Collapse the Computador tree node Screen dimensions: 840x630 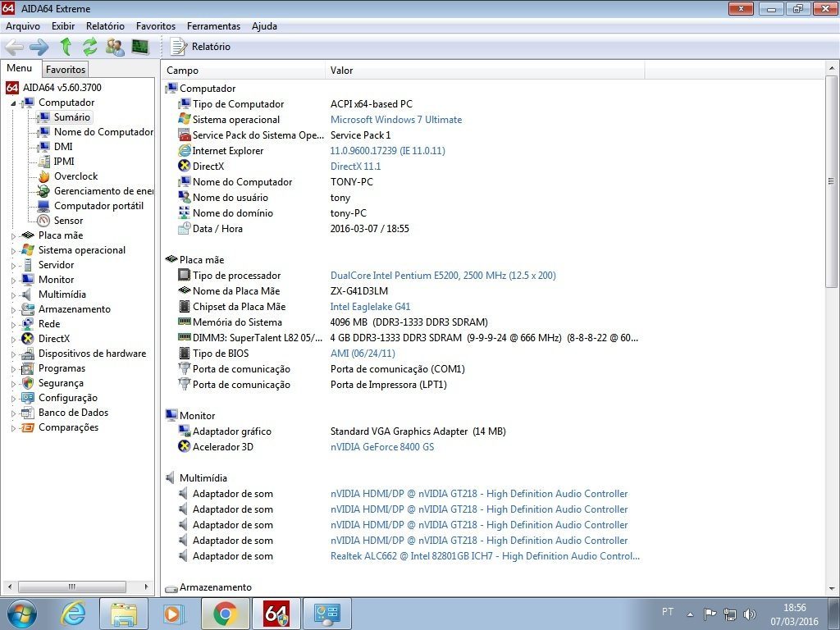click(x=13, y=103)
